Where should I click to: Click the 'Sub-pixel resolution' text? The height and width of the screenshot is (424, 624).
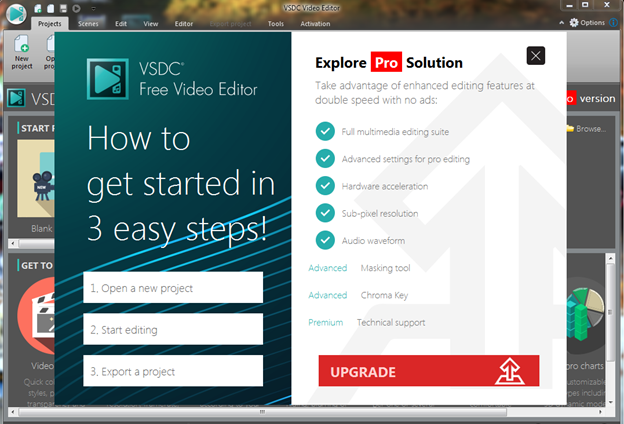pyautogui.click(x=380, y=213)
